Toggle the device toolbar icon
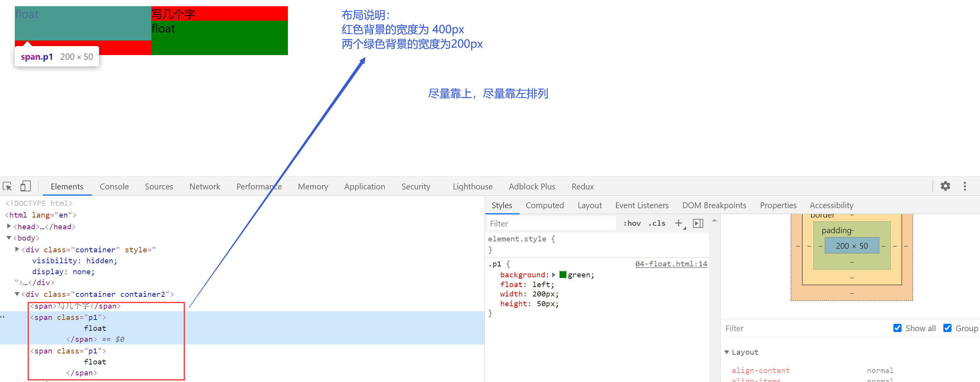 [x=25, y=186]
